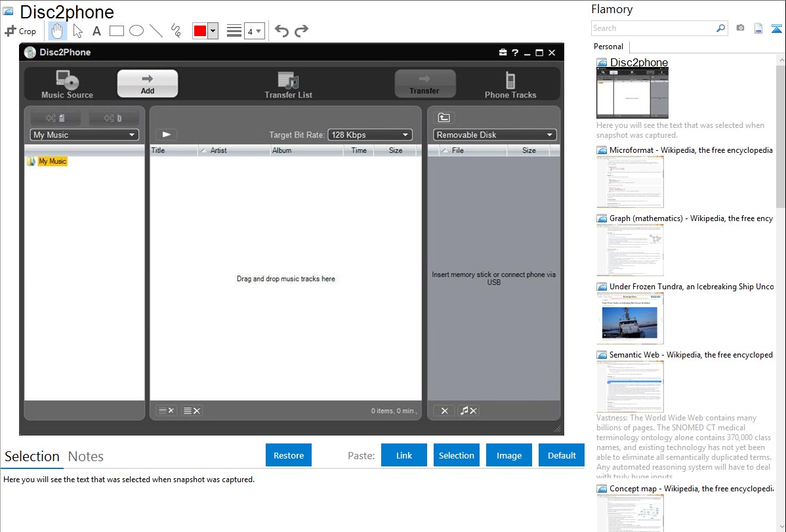Click the delete music note icon in phone panel

coord(468,411)
